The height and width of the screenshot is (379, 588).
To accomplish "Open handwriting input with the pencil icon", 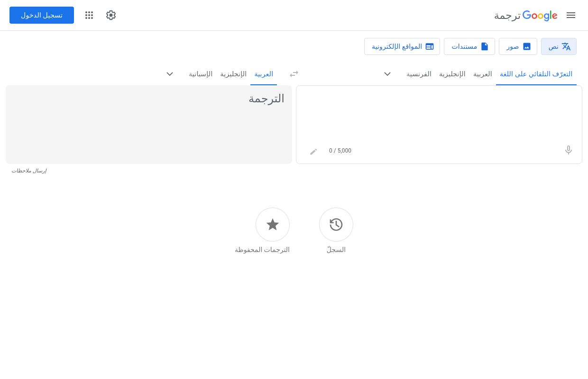I will coord(313,152).
